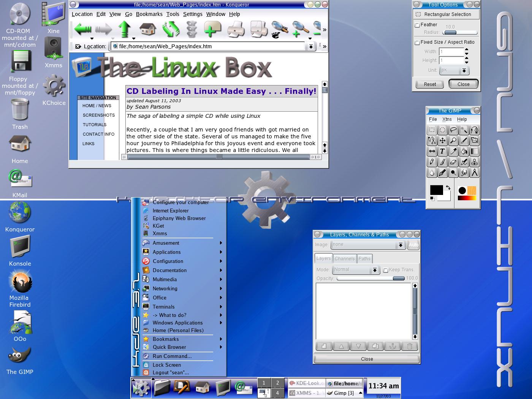This screenshot has height=399, width=532.
Task: Toggle the Keep Trans. checkbox
Action: tap(386, 270)
